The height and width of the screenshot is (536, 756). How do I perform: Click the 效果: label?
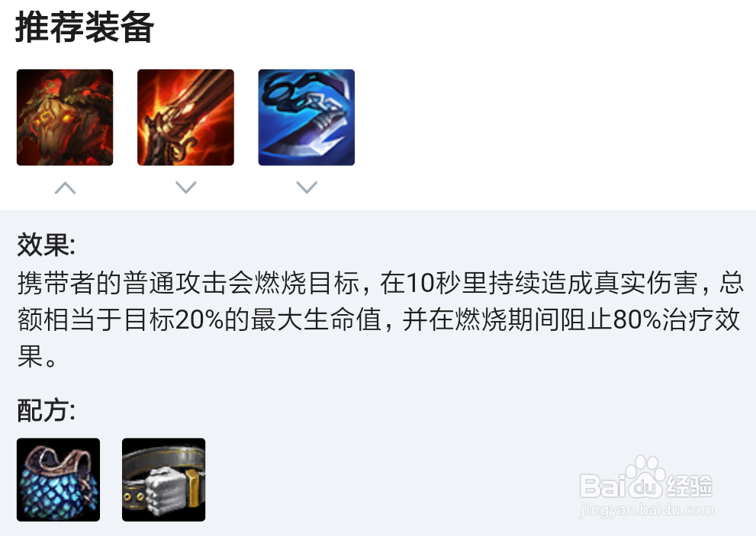tap(47, 245)
